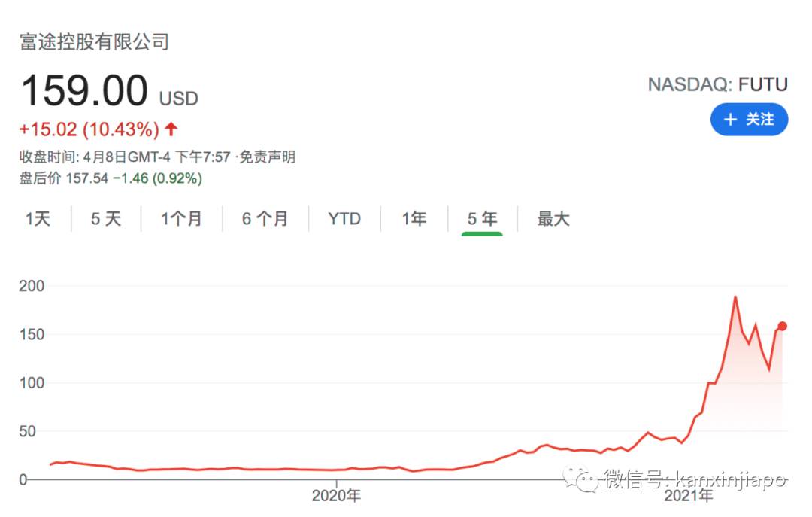
Task: Click the red endpoint dot on the chart
Action: coord(782,326)
